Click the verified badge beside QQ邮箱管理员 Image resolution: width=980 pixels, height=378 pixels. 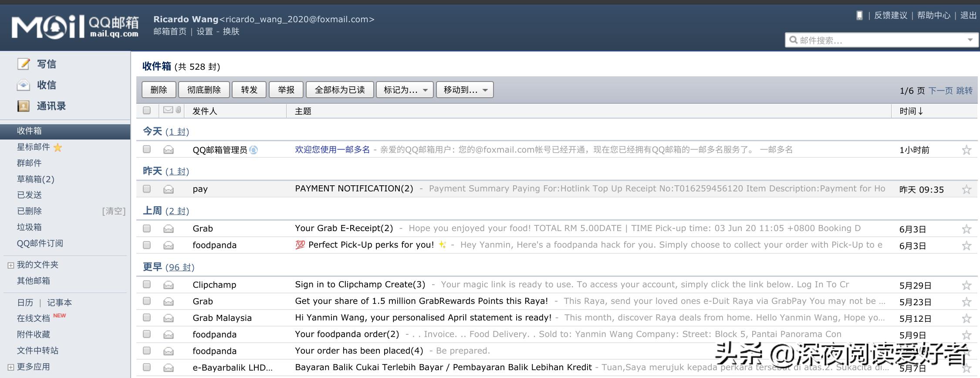[253, 150]
